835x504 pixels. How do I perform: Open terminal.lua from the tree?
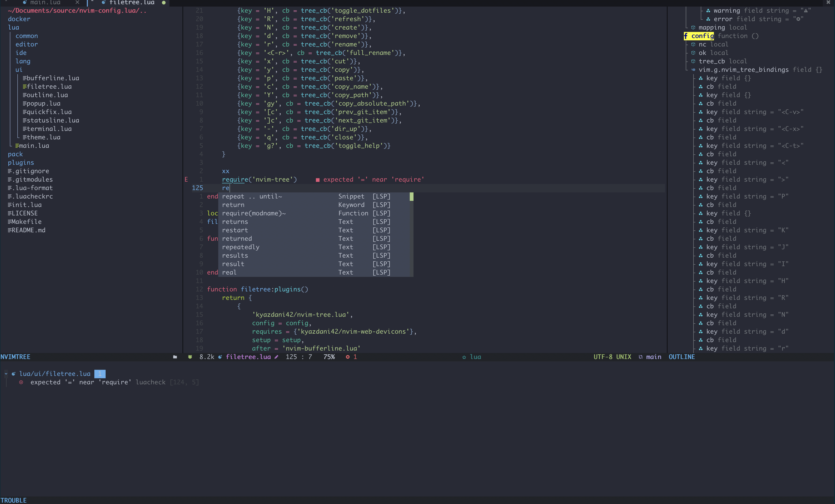coord(49,129)
